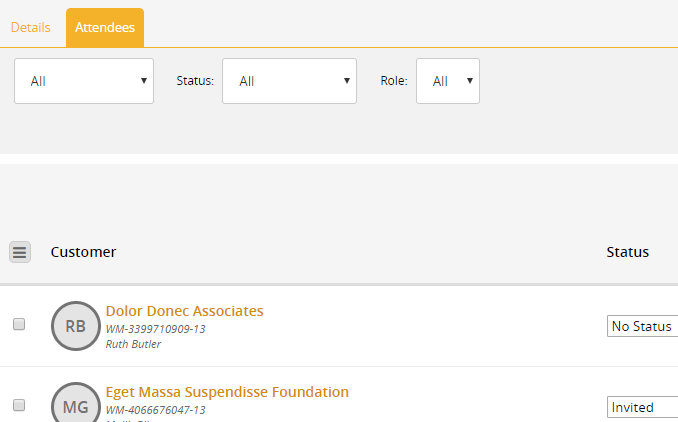Open the list actions hamburger menu icon
Screen dimensions: 678x422
tap(20, 252)
